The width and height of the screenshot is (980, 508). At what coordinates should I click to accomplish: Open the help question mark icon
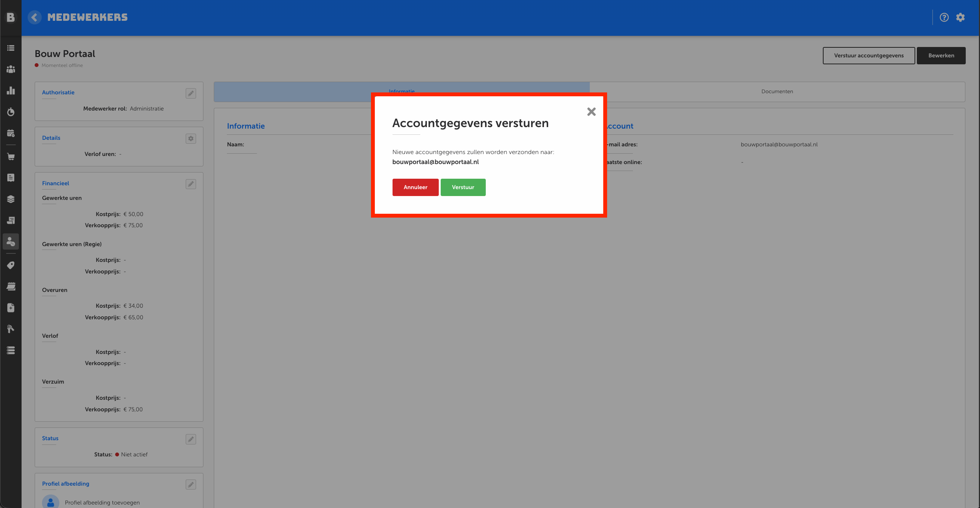click(x=944, y=17)
